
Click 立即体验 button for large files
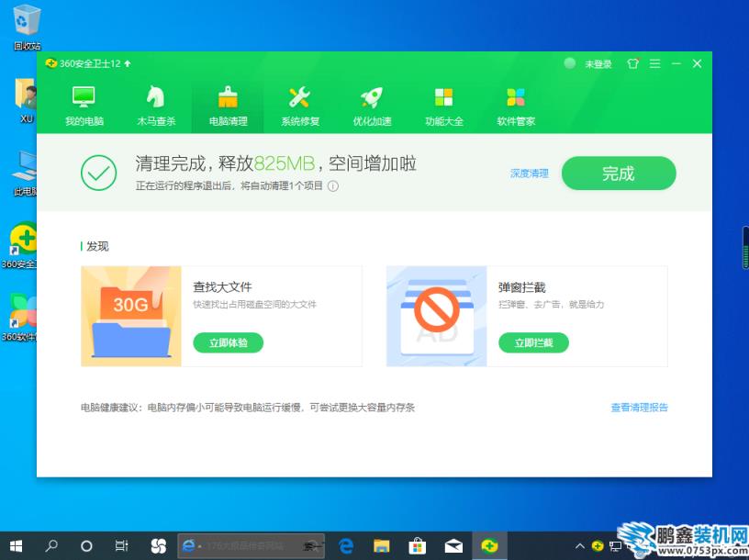click(x=228, y=342)
